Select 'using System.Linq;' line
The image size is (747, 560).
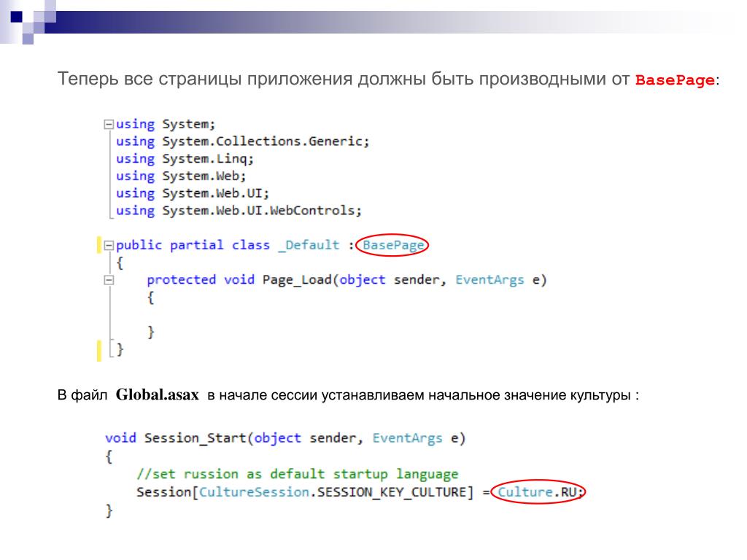185,158
